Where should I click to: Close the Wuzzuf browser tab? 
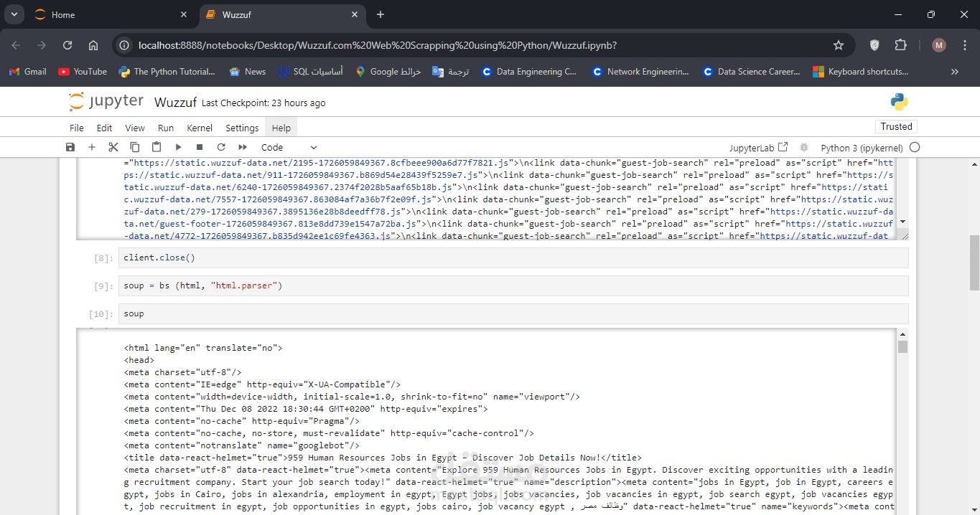click(355, 14)
